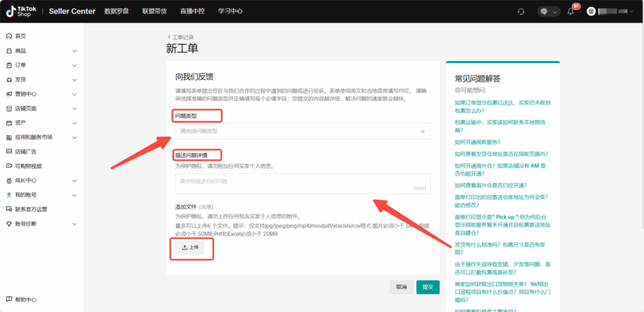Image resolution: width=644 pixels, height=312 pixels.
Task: Expand the 资产 section chevron
Action: tap(74, 123)
